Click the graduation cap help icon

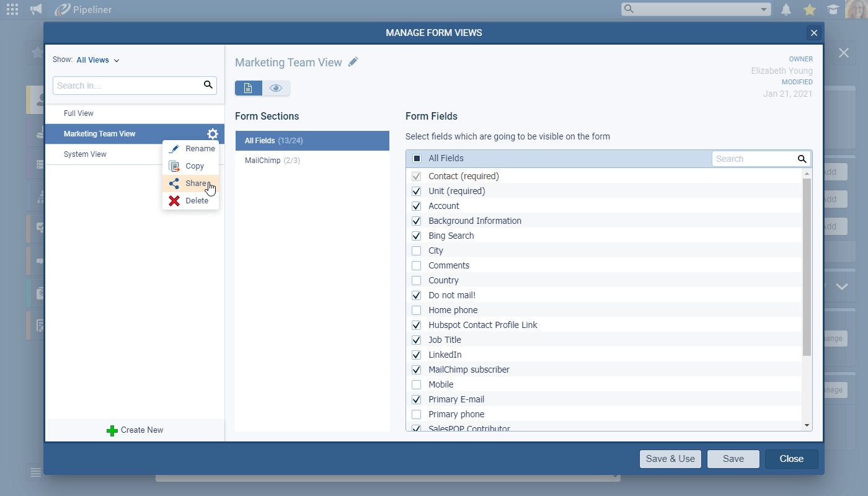833,9
